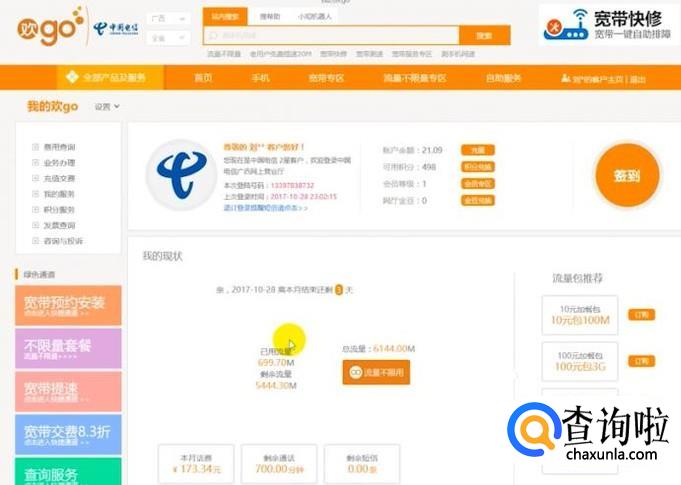Open the 设置 dropdown beside 我的欢go

[x=107, y=106]
